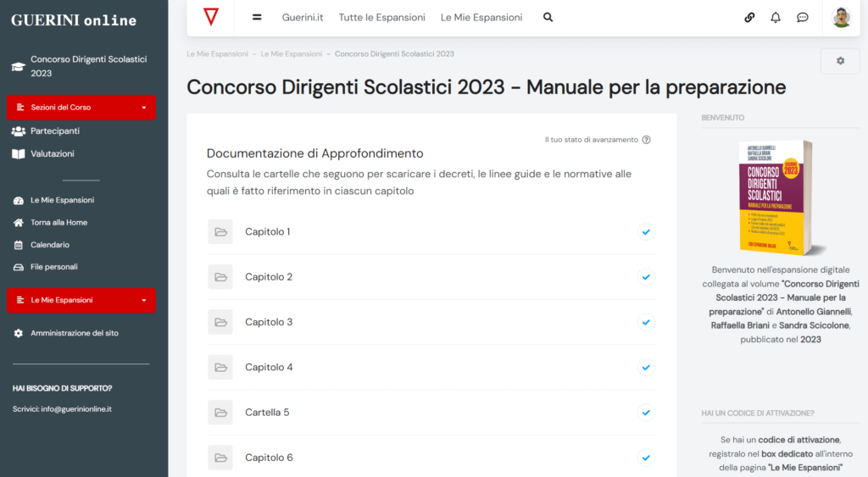Toggle completion checkmark for Capitolo 3
Screen dimensions: 868x477
pos(646,322)
